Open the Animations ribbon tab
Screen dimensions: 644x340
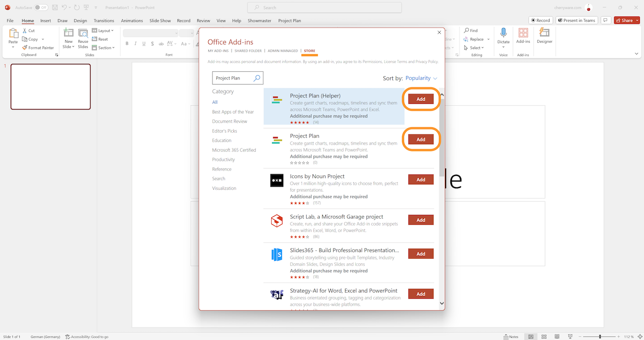click(x=132, y=20)
